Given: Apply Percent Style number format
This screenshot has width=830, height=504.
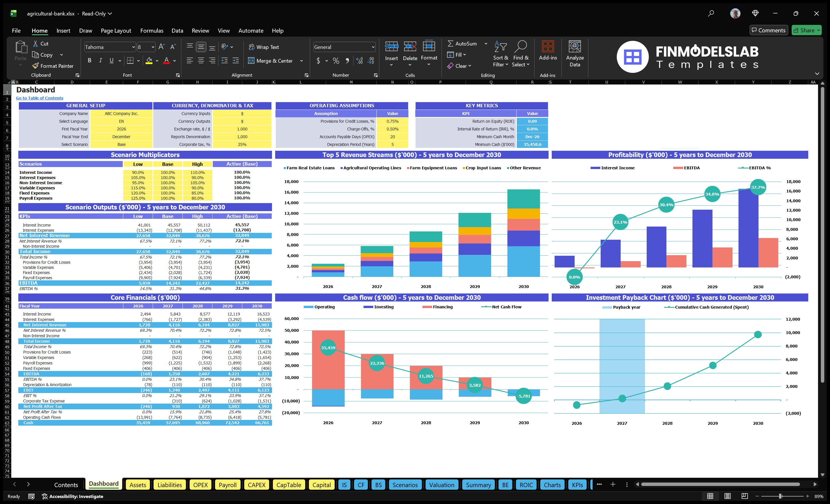Looking at the screenshot, I should pyautogui.click(x=336, y=61).
